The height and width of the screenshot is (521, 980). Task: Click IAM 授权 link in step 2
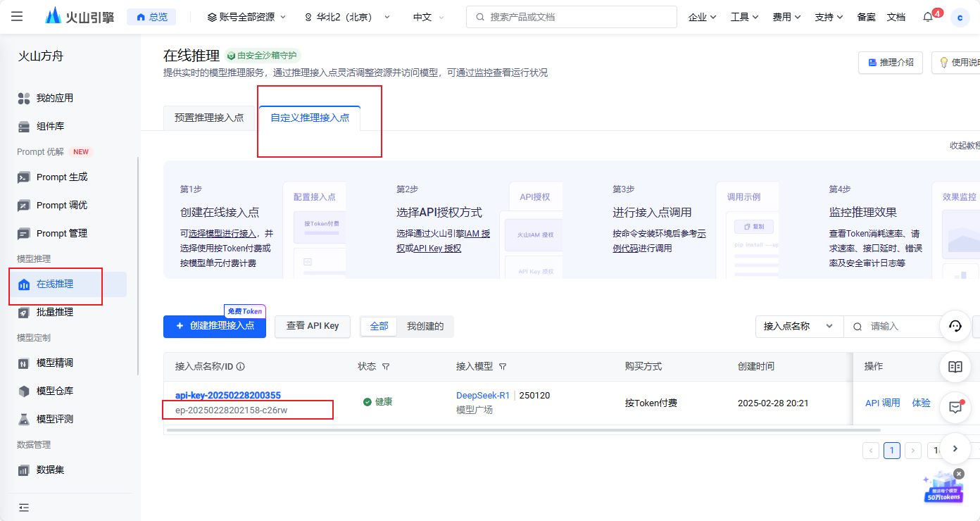click(477, 233)
